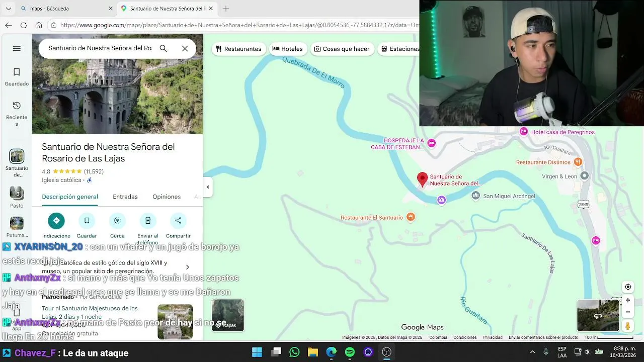644x362 pixels.
Task: Open the Windows Start menu
Action: pyautogui.click(x=257, y=352)
